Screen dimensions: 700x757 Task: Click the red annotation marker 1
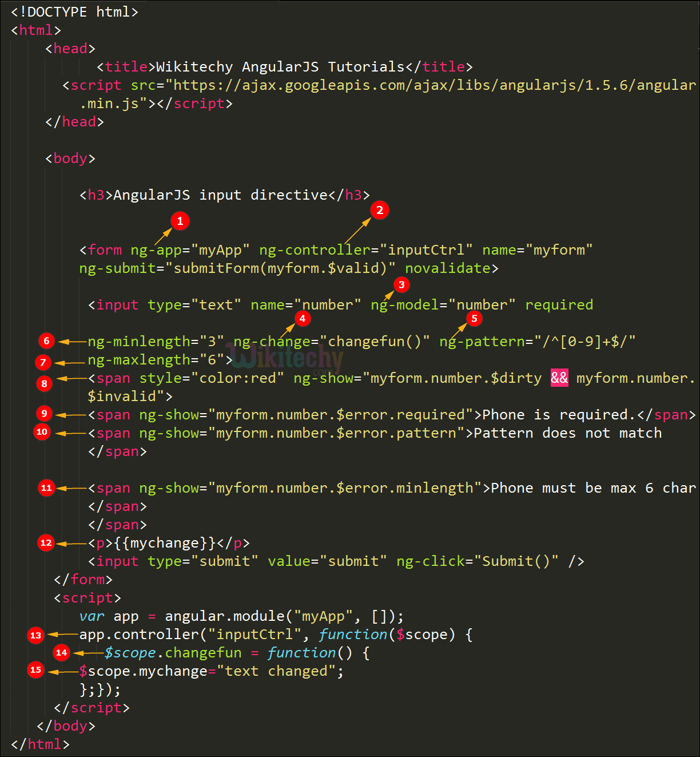180,221
